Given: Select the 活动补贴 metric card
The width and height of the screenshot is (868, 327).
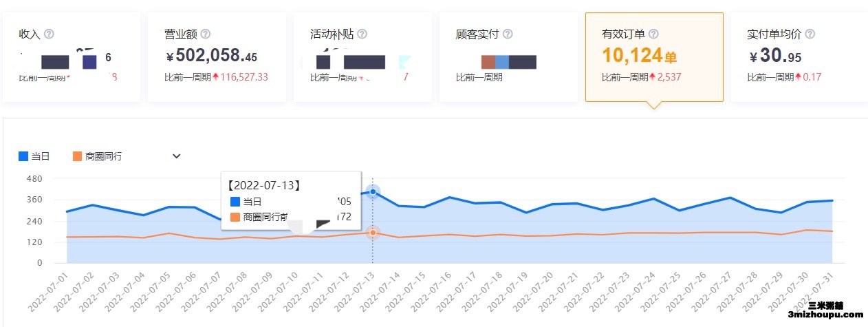Looking at the screenshot, I should [362, 57].
